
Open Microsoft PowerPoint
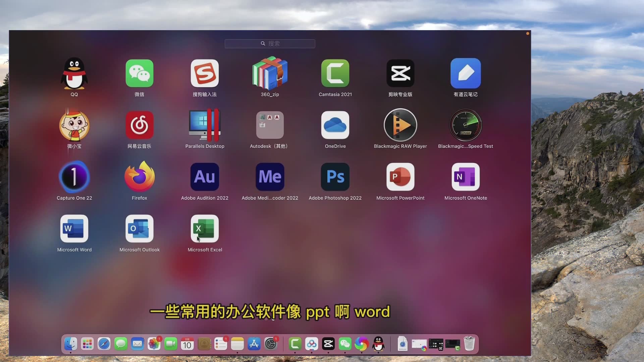(x=400, y=177)
